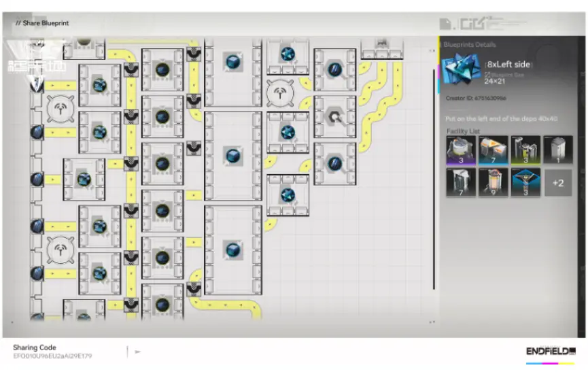Select the second-row gray facility with count 7
Screen dimensions: 588x374
(461, 182)
